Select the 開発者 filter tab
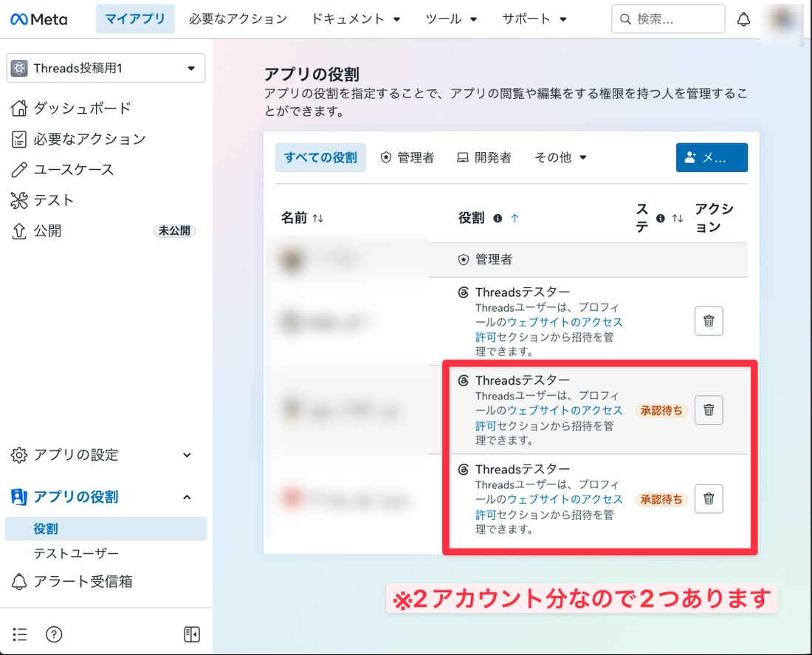This screenshot has height=655, width=812. (x=484, y=157)
